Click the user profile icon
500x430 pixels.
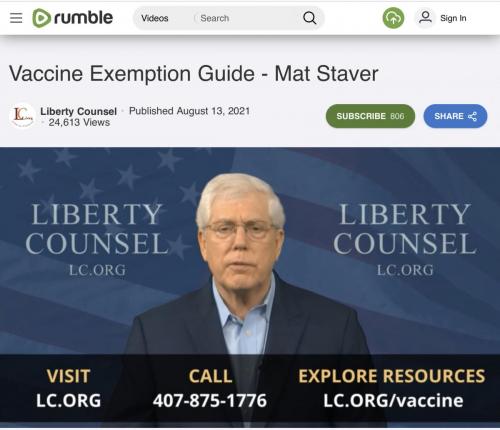pyautogui.click(x=425, y=17)
